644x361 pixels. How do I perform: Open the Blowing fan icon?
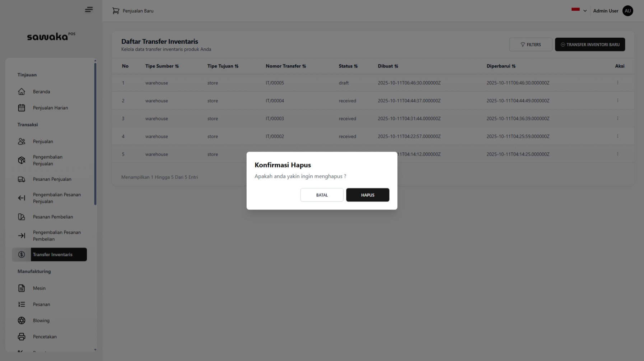22,320
